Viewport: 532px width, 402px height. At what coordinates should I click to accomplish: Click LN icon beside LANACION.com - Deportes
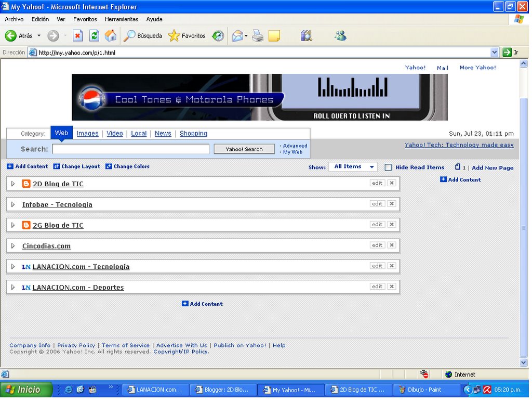tap(26, 288)
